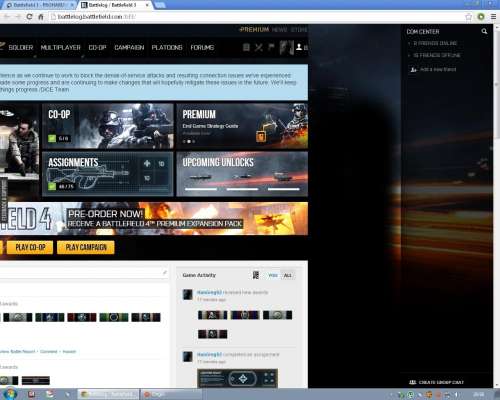Click the Battlefield 4 PRE-ORDER NOW banner
The height and width of the screenshot is (400, 500).
click(x=154, y=219)
